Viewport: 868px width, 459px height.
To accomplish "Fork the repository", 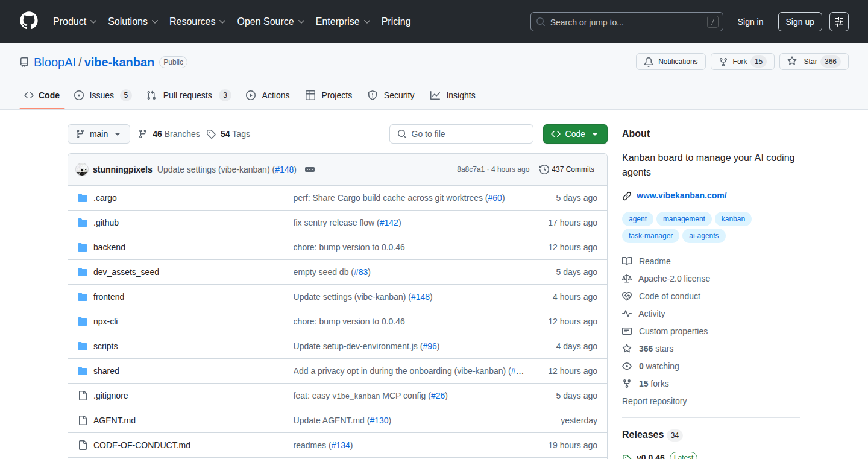I will (742, 62).
